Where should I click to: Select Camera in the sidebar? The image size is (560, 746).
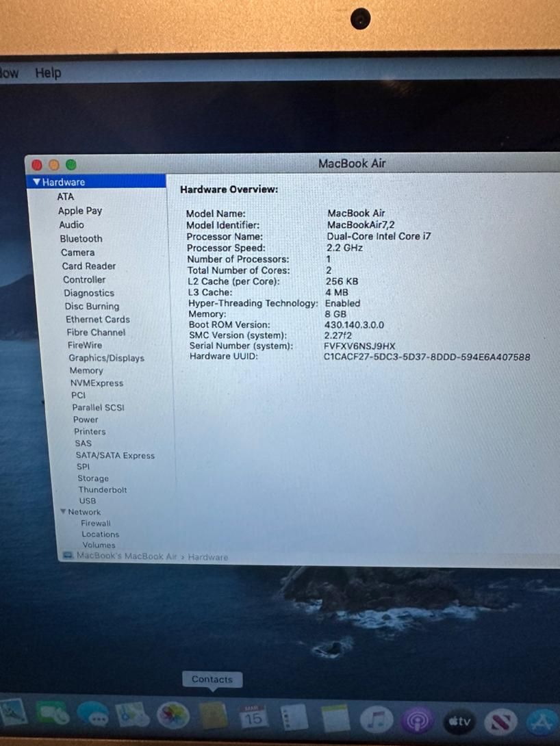click(77, 252)
